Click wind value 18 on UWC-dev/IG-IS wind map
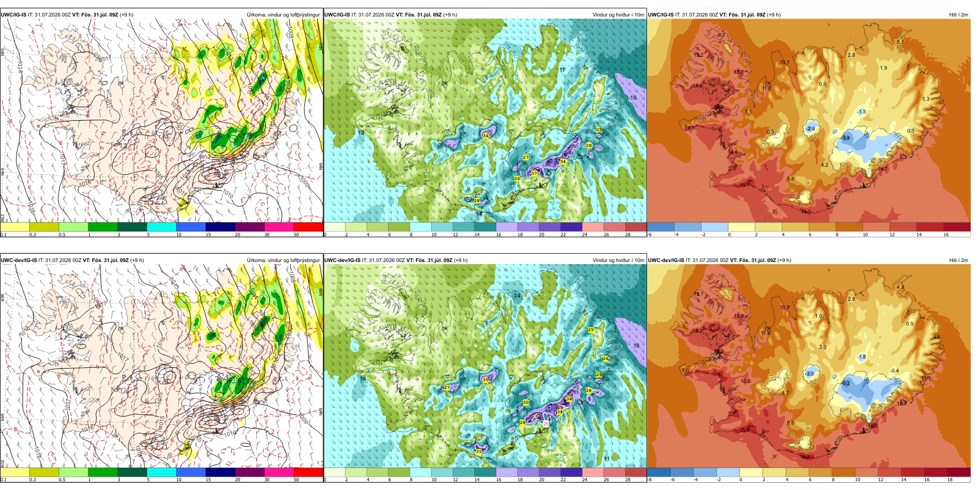Image resolution: width=980 pixels, height=490 pixels. point(636,346)
